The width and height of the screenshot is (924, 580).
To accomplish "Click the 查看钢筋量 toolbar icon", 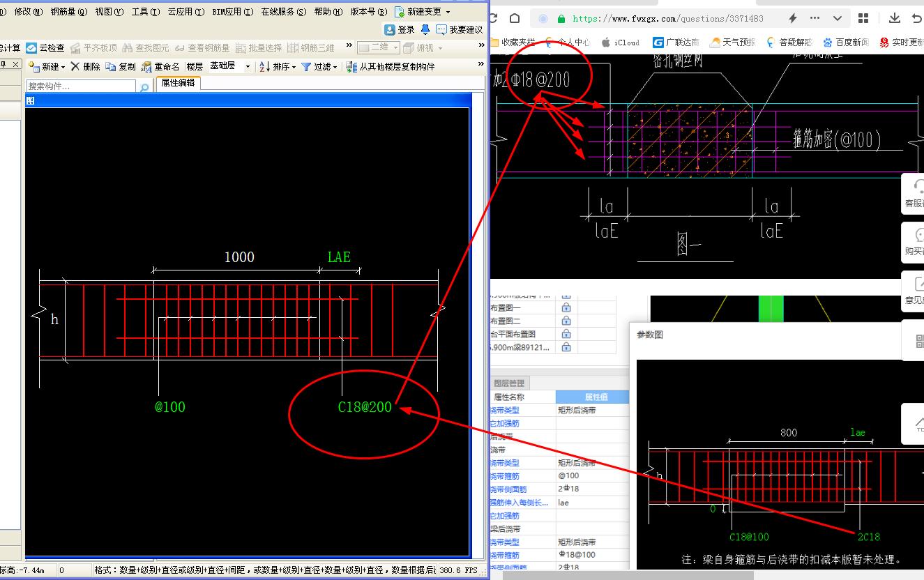I will tap(180, 48).
